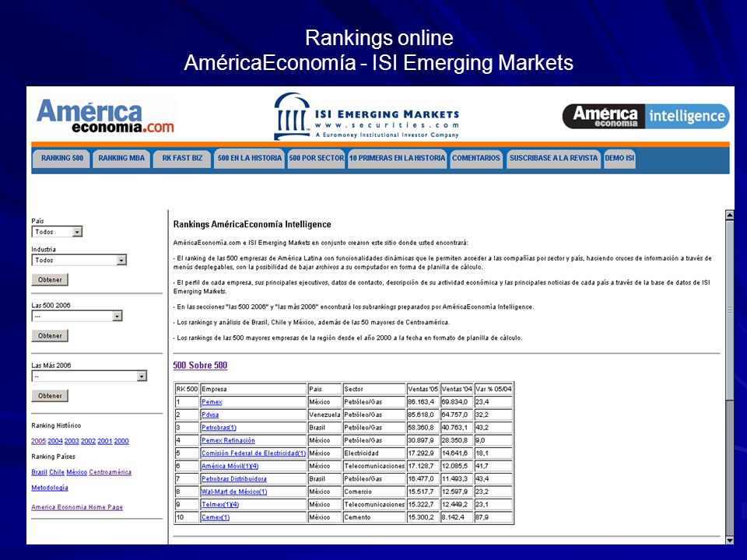This screenshot has width=747, height=560.
Task: Go to the COMENTARIOS tab
Action: [476, 158]
